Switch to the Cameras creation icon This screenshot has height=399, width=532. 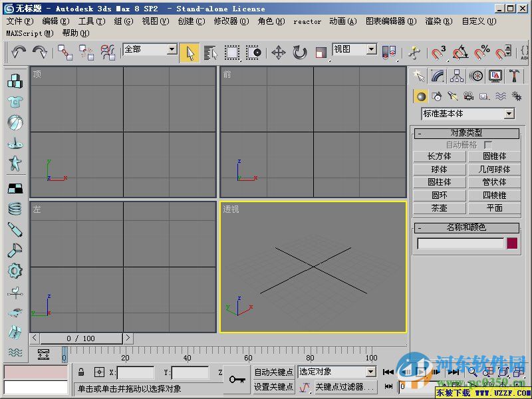pyautogui.click(x=469, y=96)
